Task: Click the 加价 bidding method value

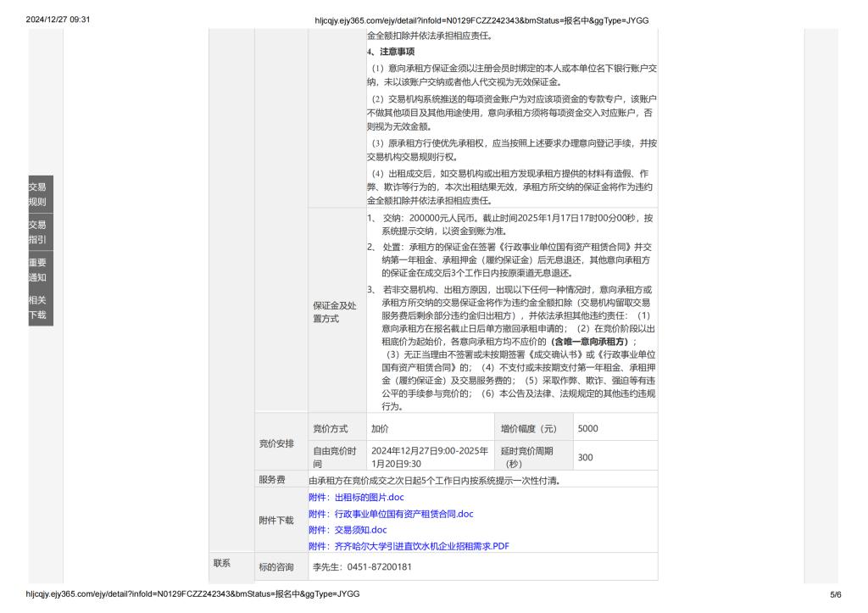Action: tap(380, 429)
